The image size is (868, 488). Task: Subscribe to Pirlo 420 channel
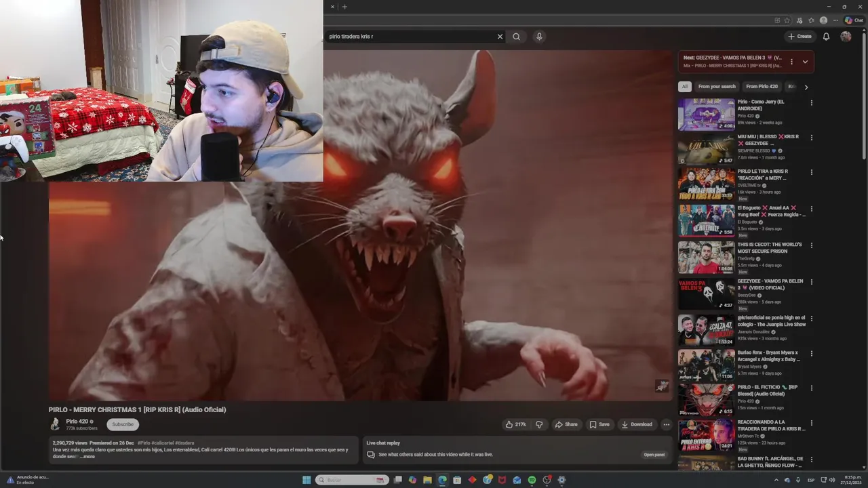[123, 424]
